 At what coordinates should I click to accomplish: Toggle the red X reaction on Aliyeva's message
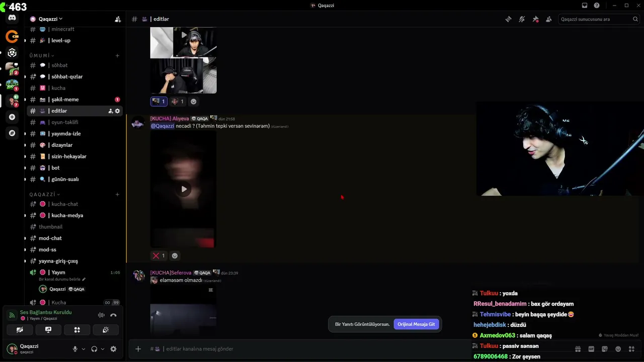158,256
